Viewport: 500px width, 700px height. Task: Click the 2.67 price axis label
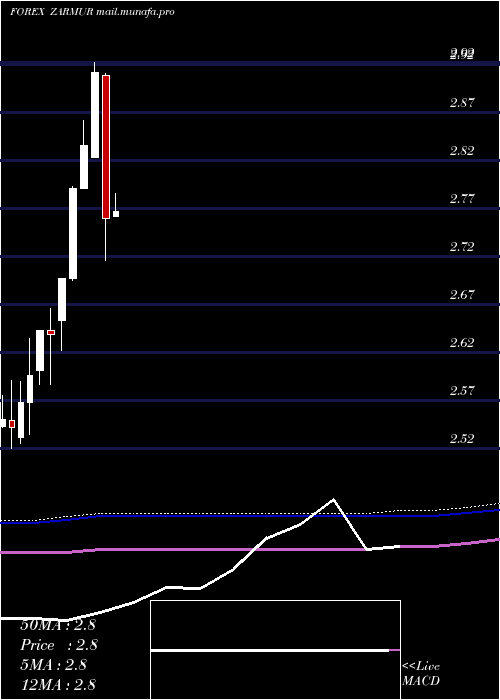[462, 295]
